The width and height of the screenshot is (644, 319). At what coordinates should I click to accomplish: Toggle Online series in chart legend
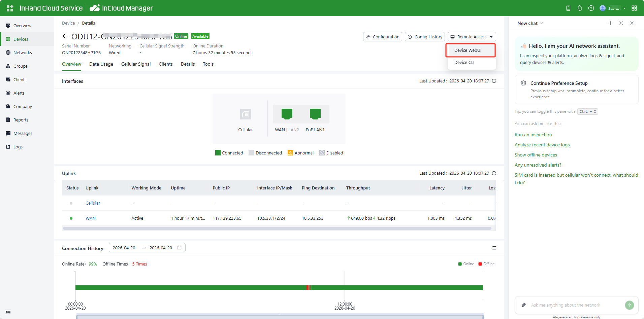pos(466,264)
